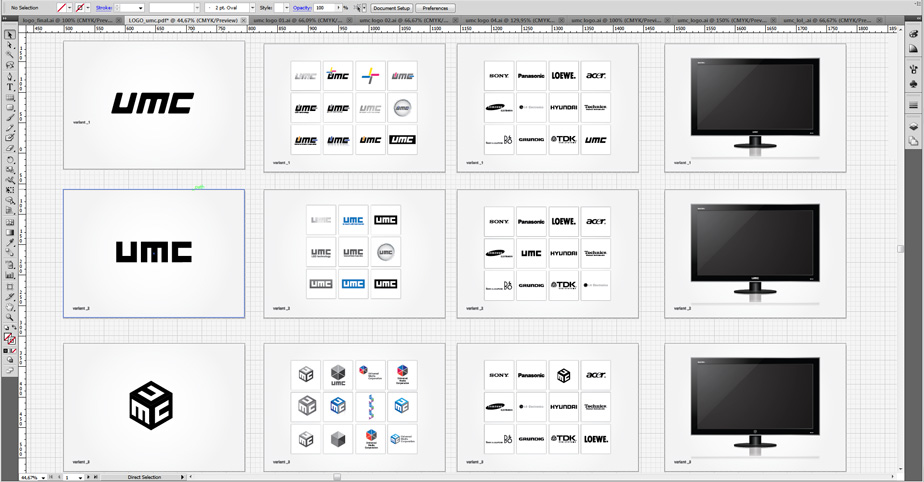
Task: Select the Scale tool
Action: (x=10, y=169)
